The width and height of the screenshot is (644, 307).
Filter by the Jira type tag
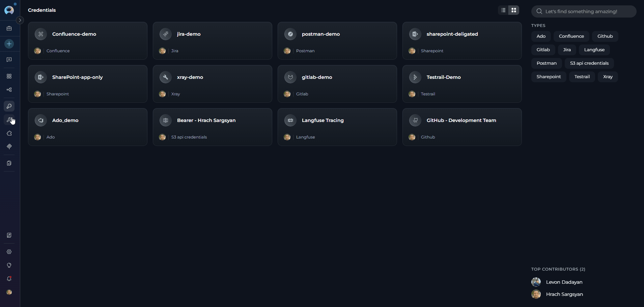click(567, 50)
